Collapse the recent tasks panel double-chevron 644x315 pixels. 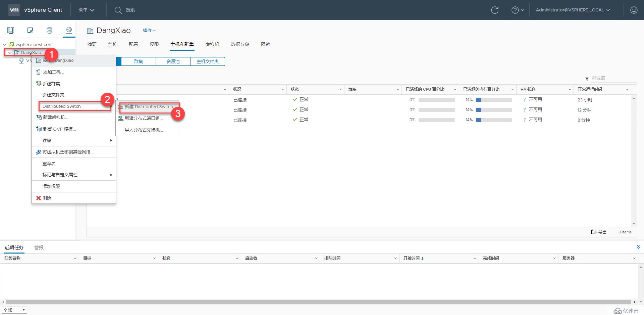coord(639,247)
